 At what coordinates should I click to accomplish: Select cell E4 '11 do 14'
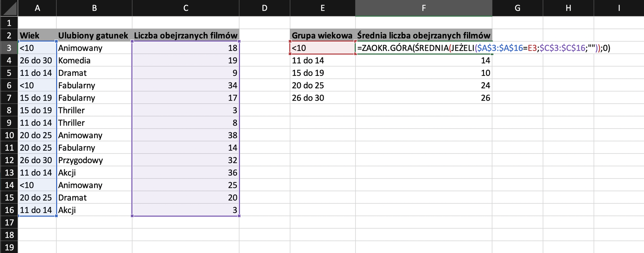tap(323, 60)
